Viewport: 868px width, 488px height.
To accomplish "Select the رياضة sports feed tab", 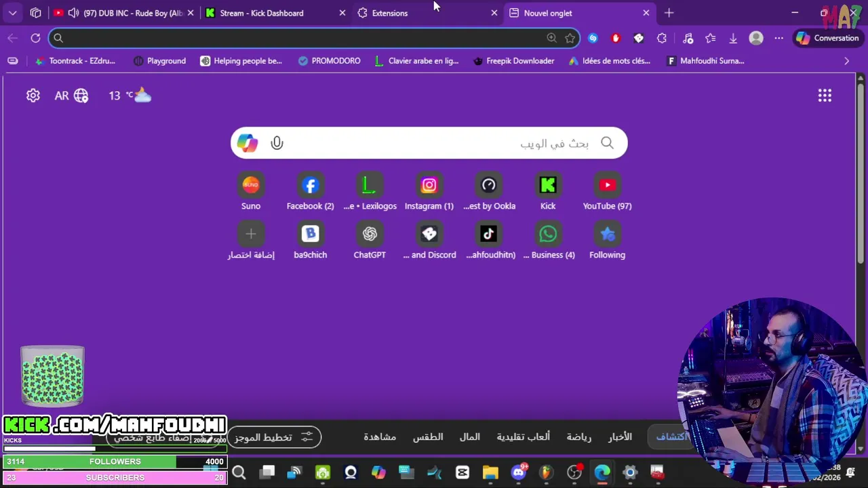I will coord(579,437).
